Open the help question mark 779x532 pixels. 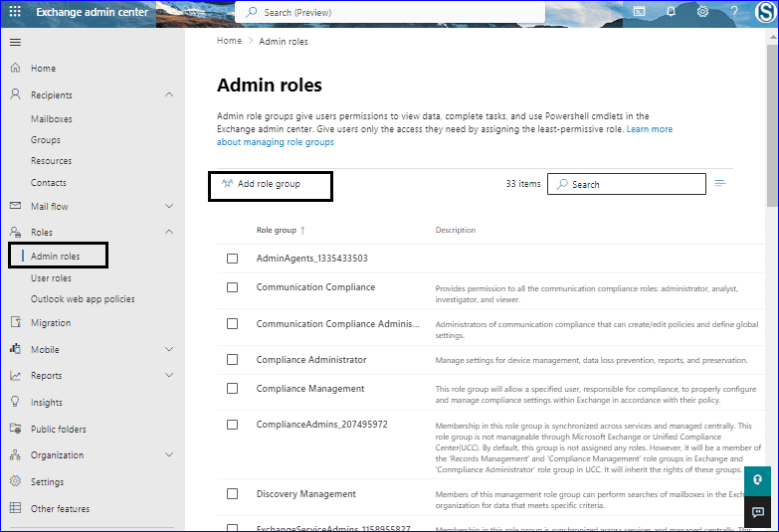pos(734,11)
